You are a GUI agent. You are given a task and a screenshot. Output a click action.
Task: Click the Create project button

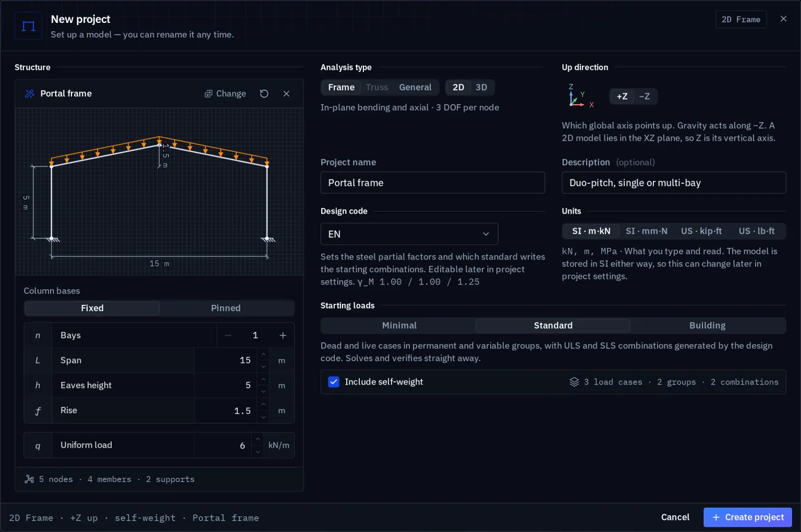pos(748,517)
